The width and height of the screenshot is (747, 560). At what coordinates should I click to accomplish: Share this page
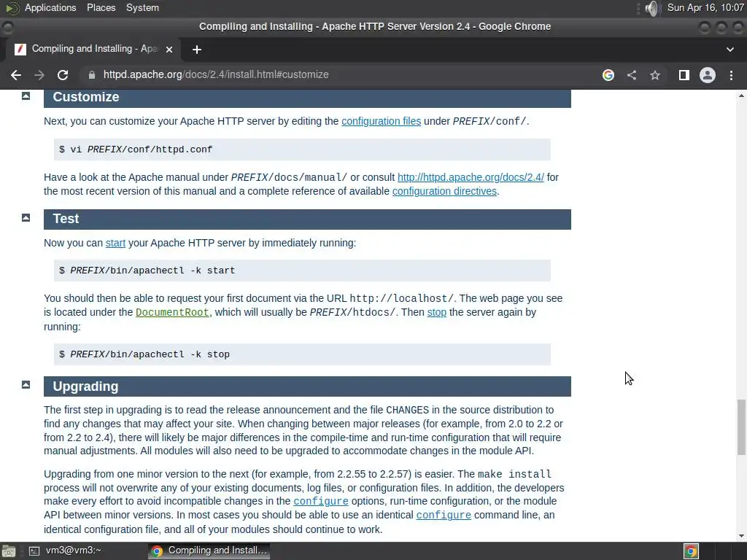click(x=632, y=75)
